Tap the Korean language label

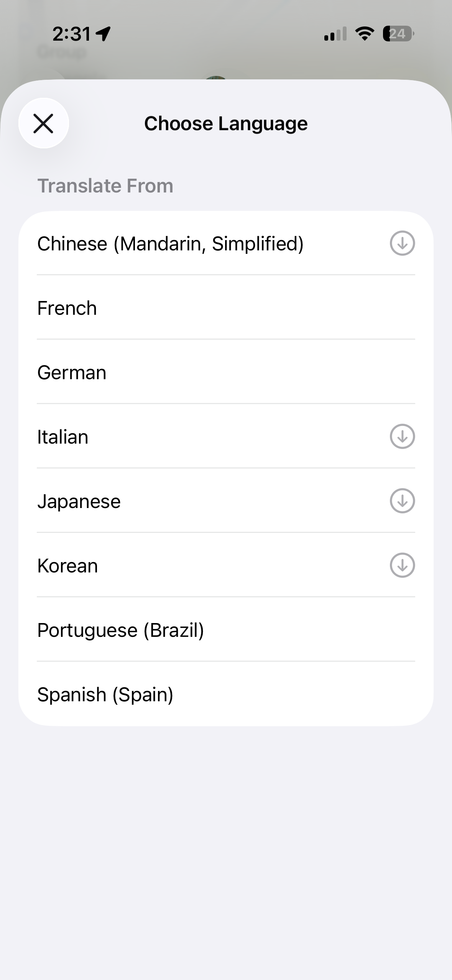coord(67,566)
